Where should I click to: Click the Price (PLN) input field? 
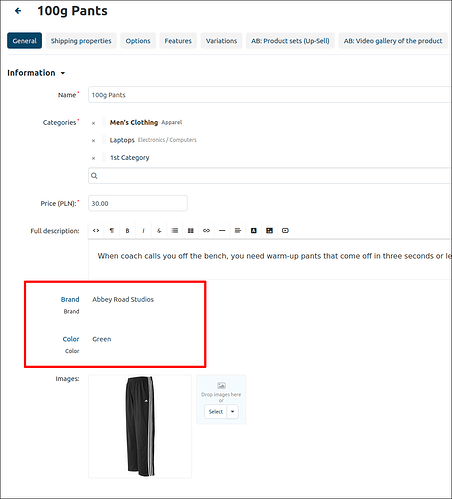[138, 203]
